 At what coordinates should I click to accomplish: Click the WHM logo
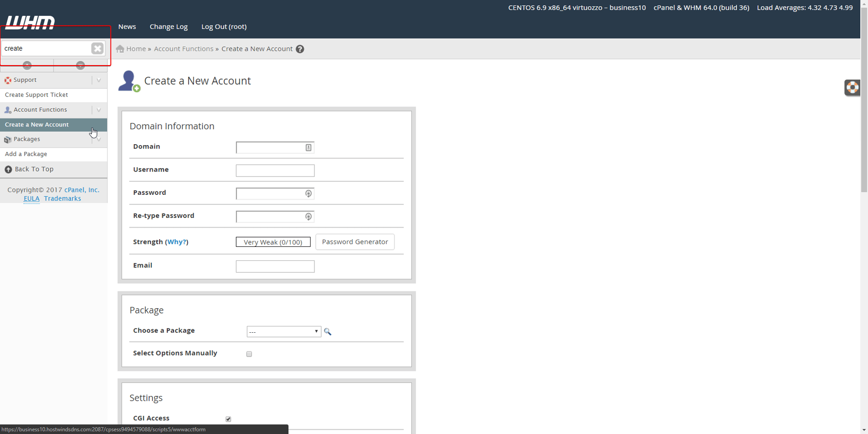coord(30,21)
